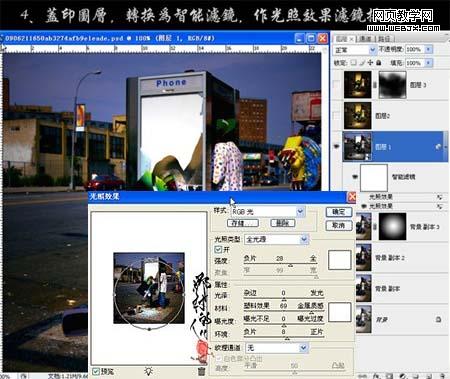Show layer 图层 3 via visibility box

pyautogui.click(x=337, y=84)
